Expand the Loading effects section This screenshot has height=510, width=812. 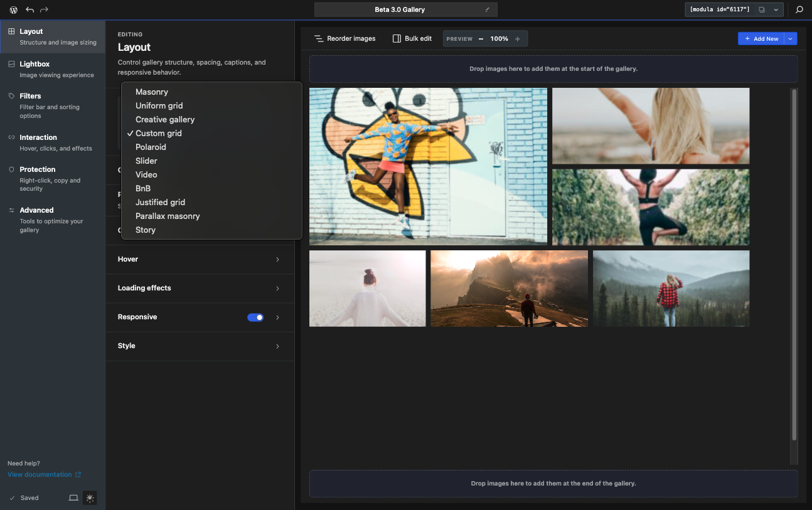pyautogui.click(x=200, y=288)
